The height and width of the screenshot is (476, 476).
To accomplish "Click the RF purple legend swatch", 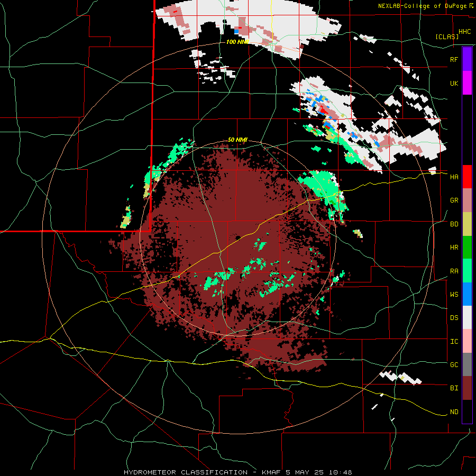I will 467,59.
